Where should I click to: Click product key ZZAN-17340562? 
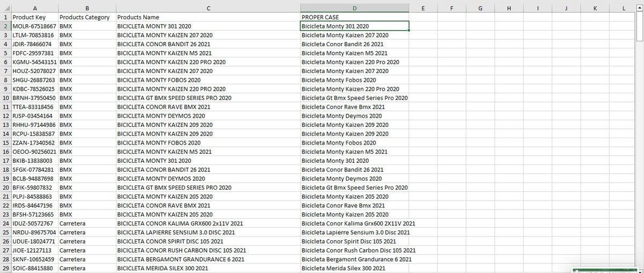[34, 142]
